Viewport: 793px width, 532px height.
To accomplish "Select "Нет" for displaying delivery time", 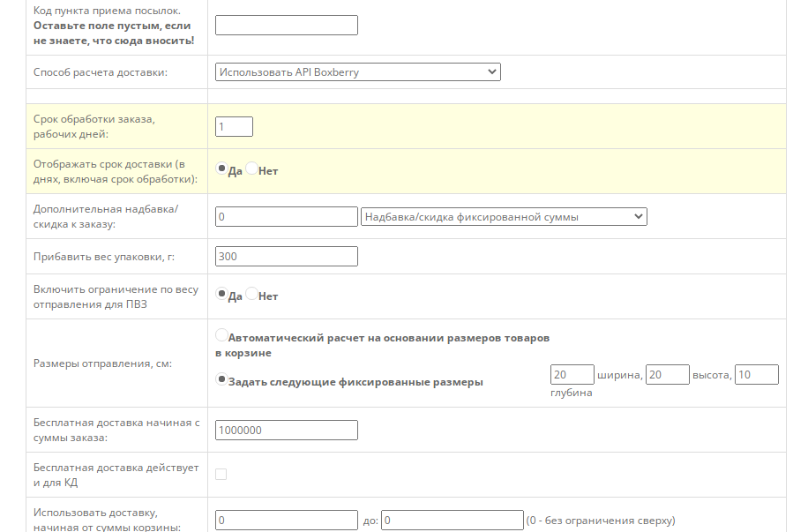I will pos(252,170).
